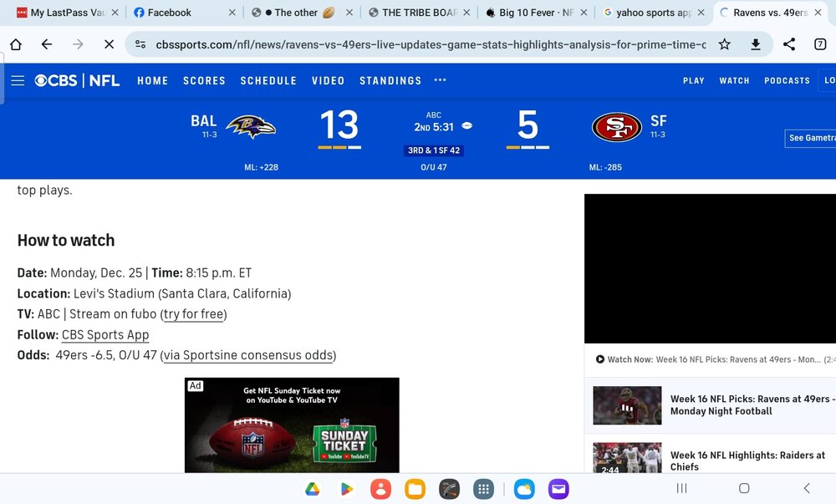Open the browser home page icon
The width and height of the screenshot is (836, 504).
pos(16,44)
